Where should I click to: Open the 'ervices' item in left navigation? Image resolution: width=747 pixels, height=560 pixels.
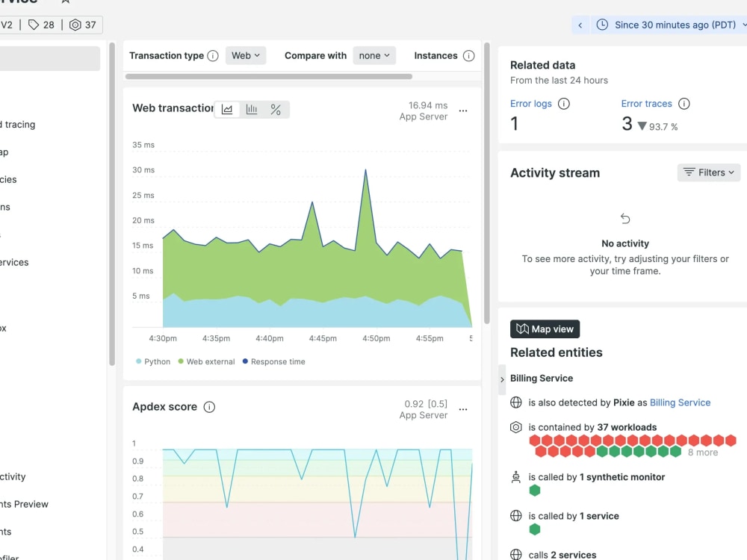(x=14, y=262)
